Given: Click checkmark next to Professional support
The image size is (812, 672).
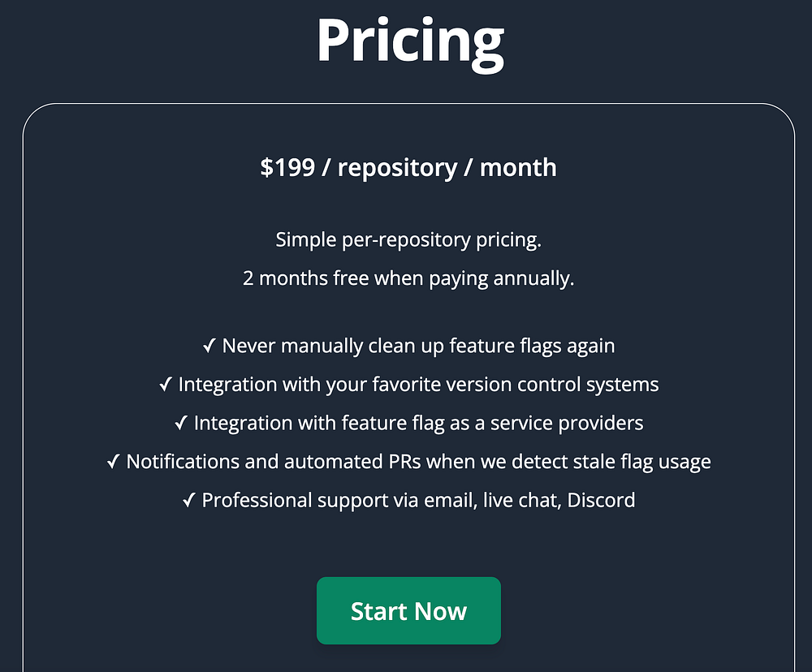Looking at the screenshot, I should click(x=189, y=500).
